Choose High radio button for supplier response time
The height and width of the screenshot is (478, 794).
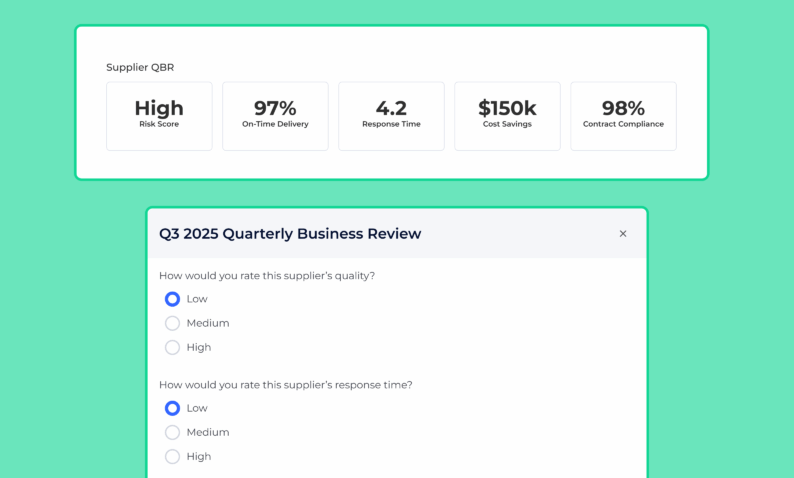click(x=172, y=456)
